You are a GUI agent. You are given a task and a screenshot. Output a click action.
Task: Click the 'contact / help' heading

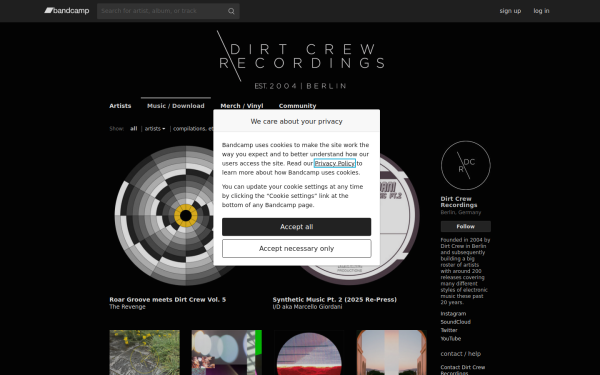click(461, 354)
